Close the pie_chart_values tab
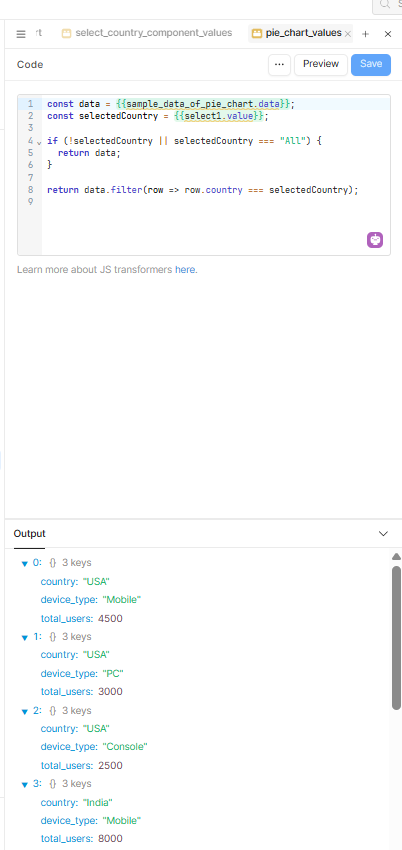The width and height of the screenshot is (402, 850). click(348, 34)
